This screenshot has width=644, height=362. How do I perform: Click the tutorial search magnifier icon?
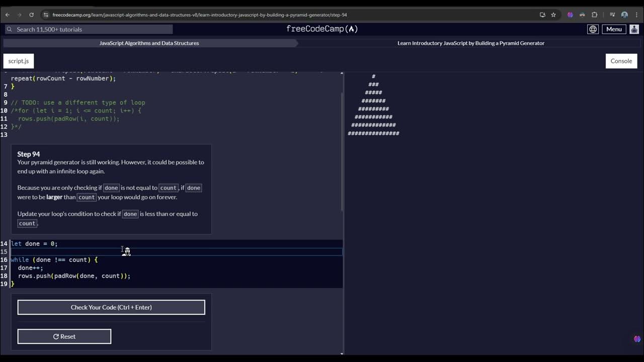tap(9, 29)
